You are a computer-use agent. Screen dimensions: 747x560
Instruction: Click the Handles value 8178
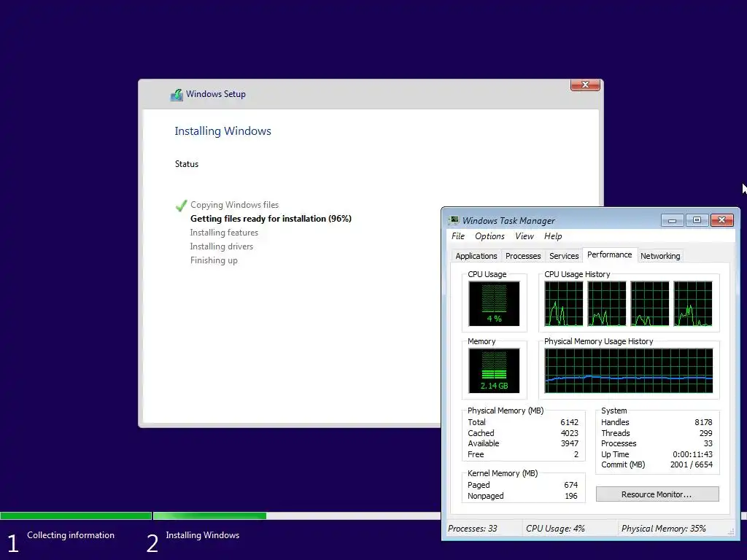coord(703,422)
